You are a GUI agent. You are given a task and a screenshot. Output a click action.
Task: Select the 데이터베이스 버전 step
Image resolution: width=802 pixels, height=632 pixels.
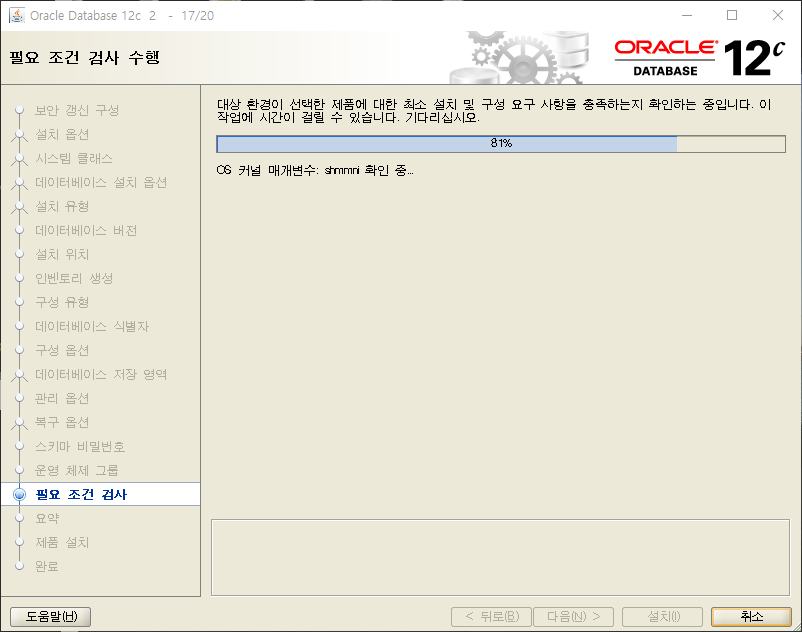point(86,231)
